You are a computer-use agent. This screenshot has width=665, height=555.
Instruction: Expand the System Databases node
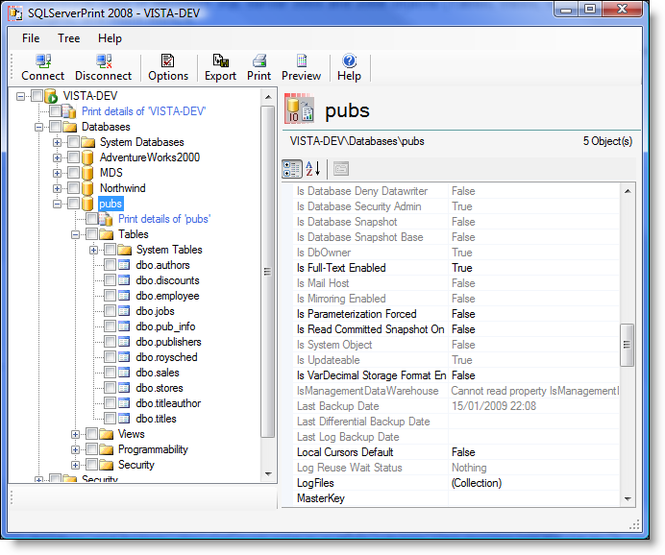(x=57, y=142)
